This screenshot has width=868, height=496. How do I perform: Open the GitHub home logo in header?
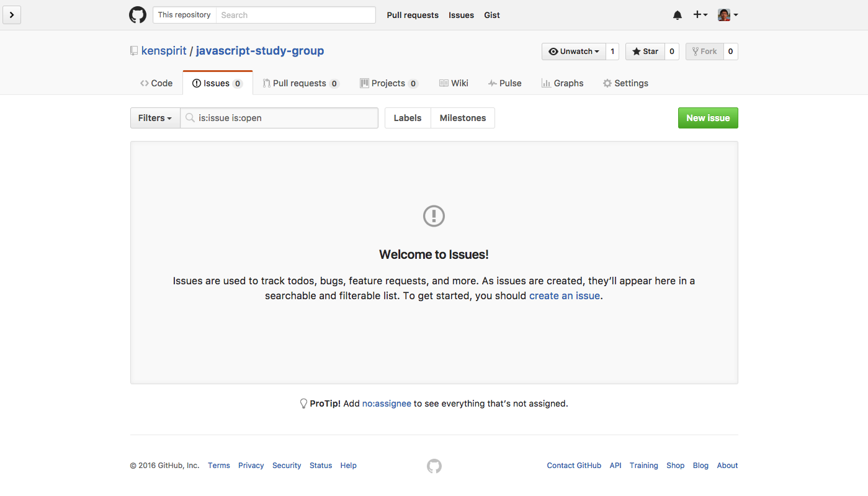(138, 15)
